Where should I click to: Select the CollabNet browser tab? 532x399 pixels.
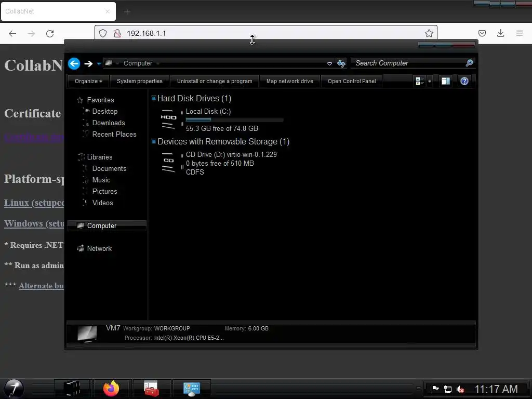tap(58, 11)
